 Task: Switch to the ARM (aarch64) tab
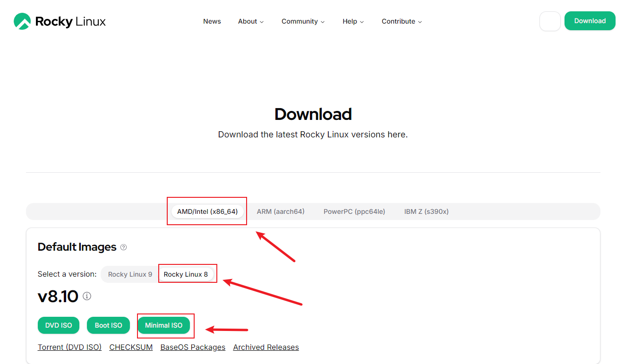[281, 212]
